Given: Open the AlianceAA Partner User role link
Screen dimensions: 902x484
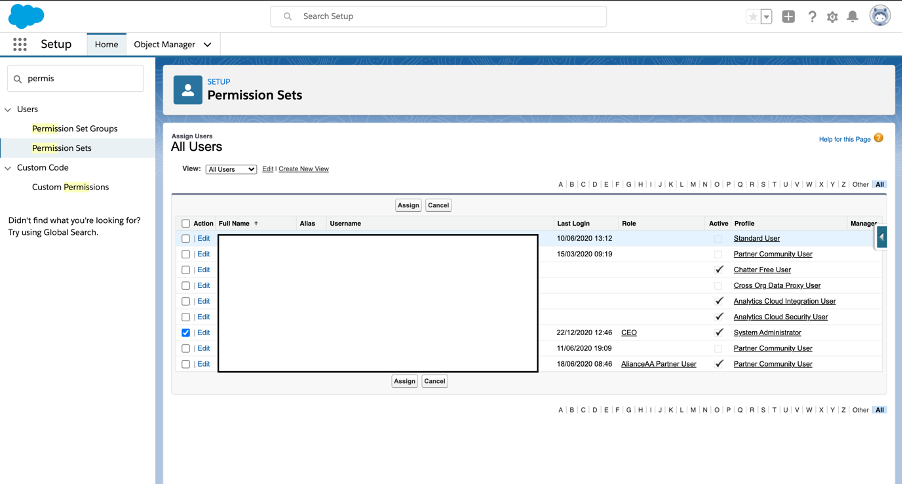Looking at the screenshot, I should (x=659, y=364).
